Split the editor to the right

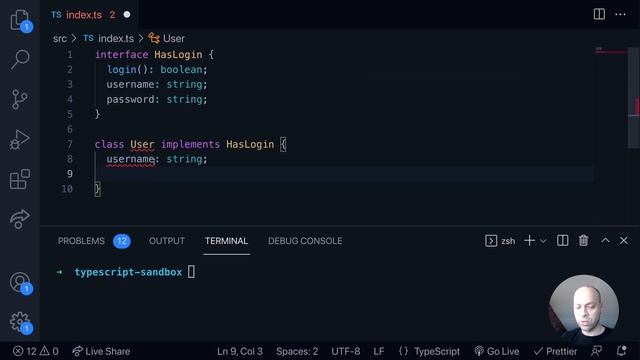pyautogui.click(x=599, y=14)
